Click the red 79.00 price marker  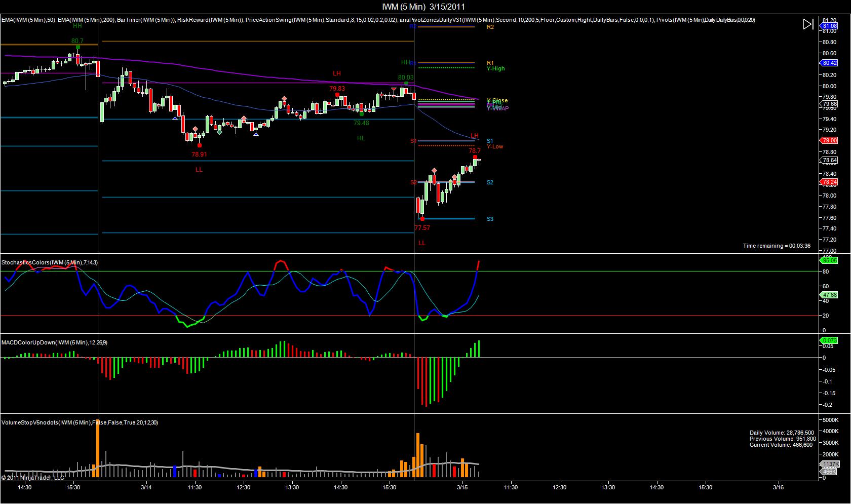click(828, 140)
